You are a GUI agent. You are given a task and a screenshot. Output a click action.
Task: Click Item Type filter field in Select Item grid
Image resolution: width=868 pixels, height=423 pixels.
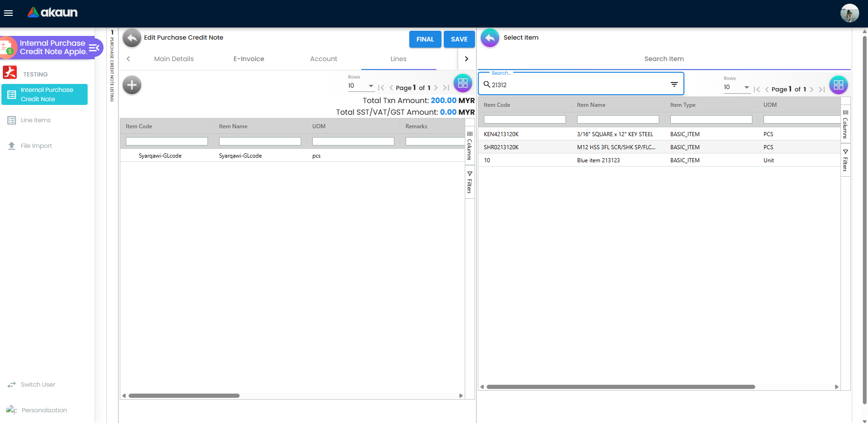point(711,119)
